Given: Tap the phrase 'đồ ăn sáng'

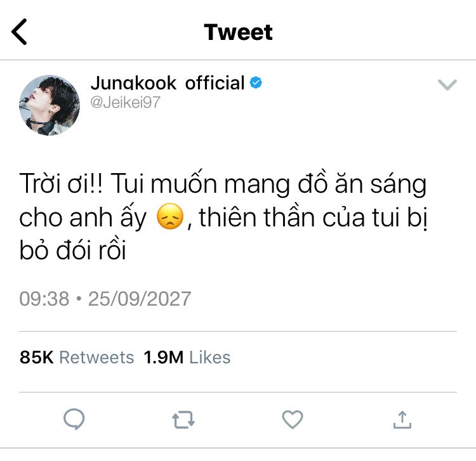Looking at the screenshot, I should (x=362, y=183).
